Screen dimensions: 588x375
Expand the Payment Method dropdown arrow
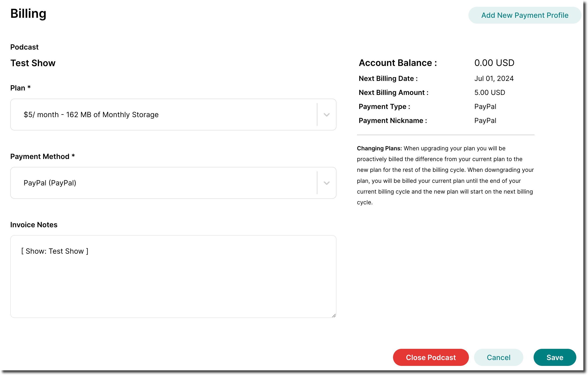(x=326, y=183)
